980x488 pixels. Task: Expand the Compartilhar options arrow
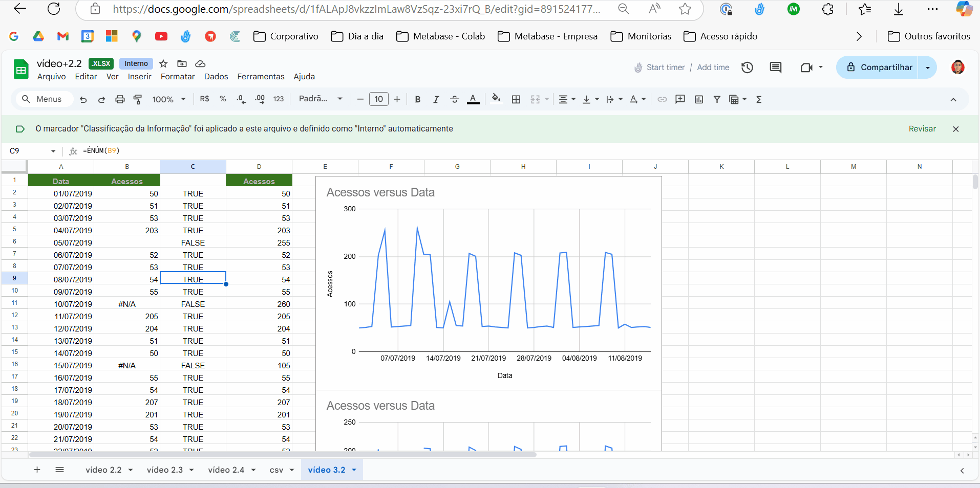click(927, 67)
